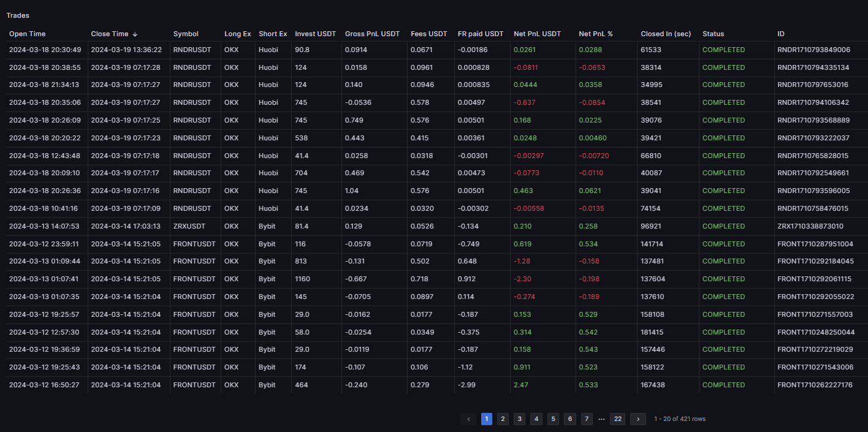Screen dimensions: 868x432
Task: Click the Invest USDT column header
Action: pos(315,34)
